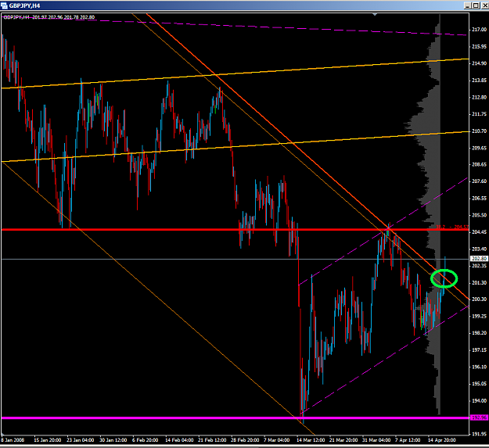Click the 209.65 price scale label
Viewport: 489px width, 448px height.
click(479, 148)
